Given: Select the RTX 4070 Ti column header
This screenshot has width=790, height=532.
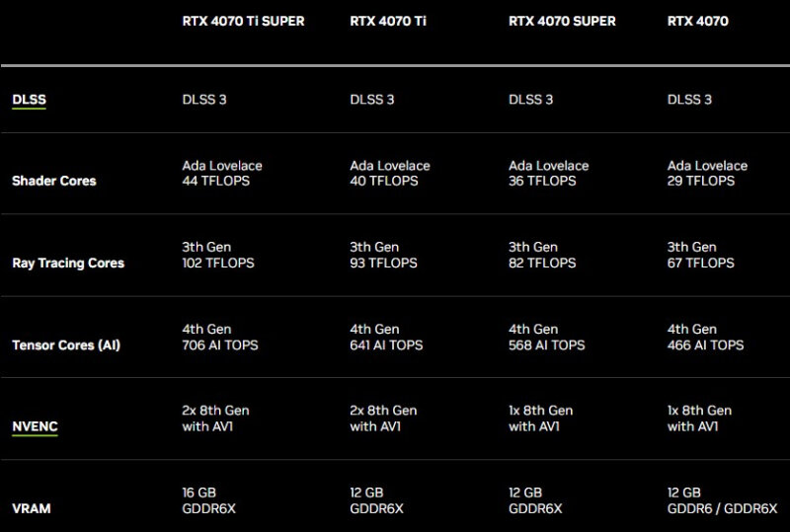Looking at the screenshot, I should pos(388,21).
